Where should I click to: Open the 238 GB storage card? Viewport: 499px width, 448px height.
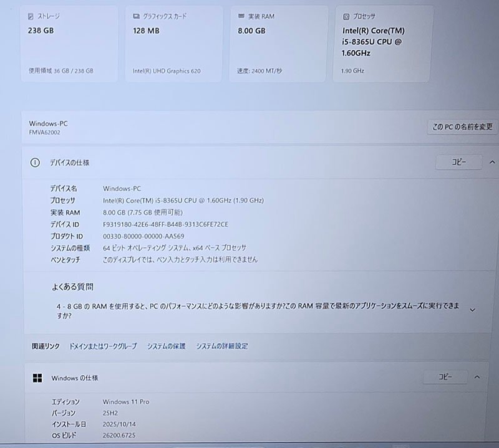click(x=69, y=44)
